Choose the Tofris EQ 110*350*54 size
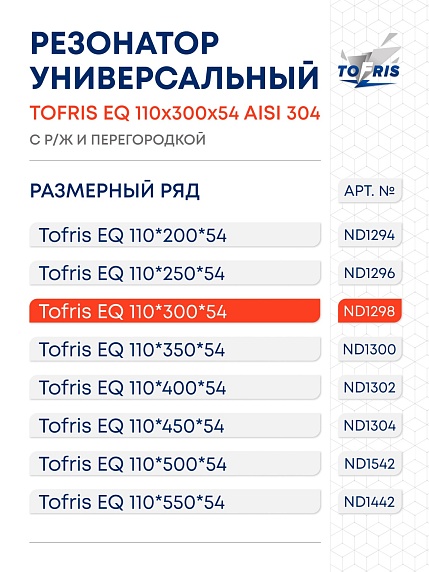The height and width of the screenshot is (572, 429). coord(175,349)
